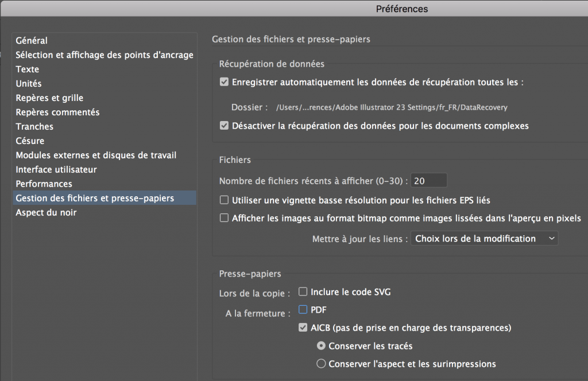Select Repères et grille in sidebar
This screenshot has height=381, width=588.
click(x=49, y=98)
